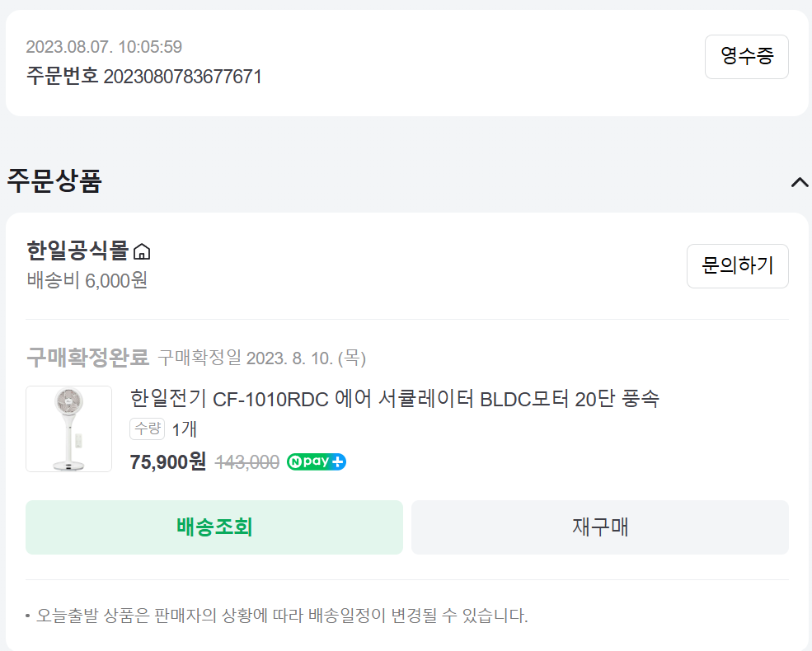Click the home icon beside 한일공식몰
This screenshot has width=812, height=651.
tap(141, 251)
